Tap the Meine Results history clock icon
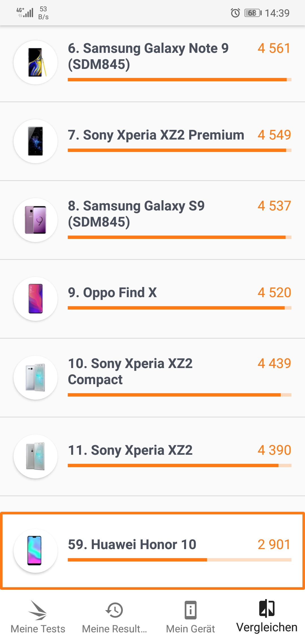This screenshot has height=644, width=305. point(114,610)
